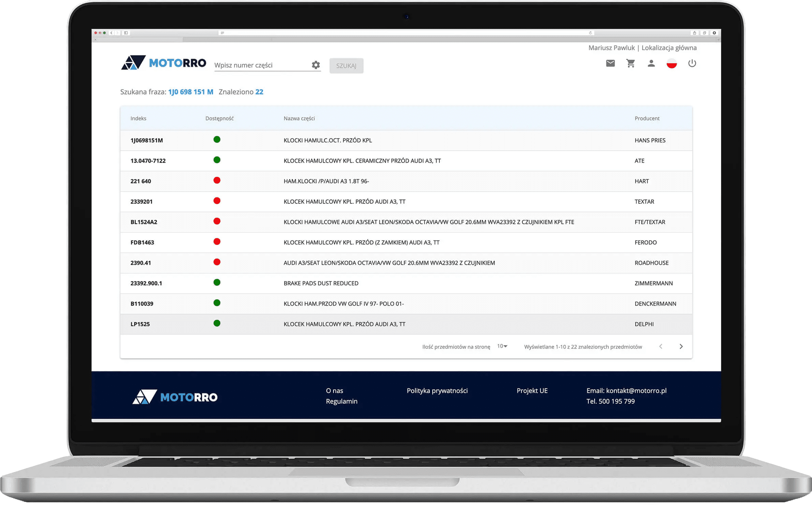This screenshot has height=505, width=812.
Task: Expand items-per-page dropdown showing 10
Action: 502,346
